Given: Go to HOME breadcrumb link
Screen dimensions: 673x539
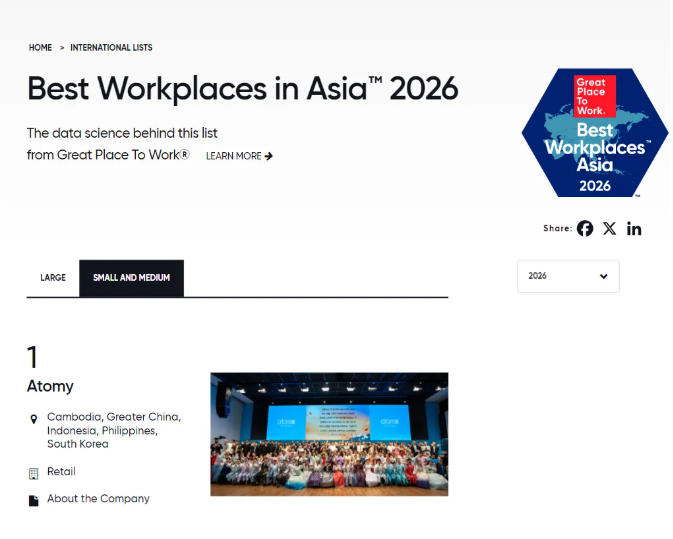Looking at the screenshot, I should coord(40,48).
